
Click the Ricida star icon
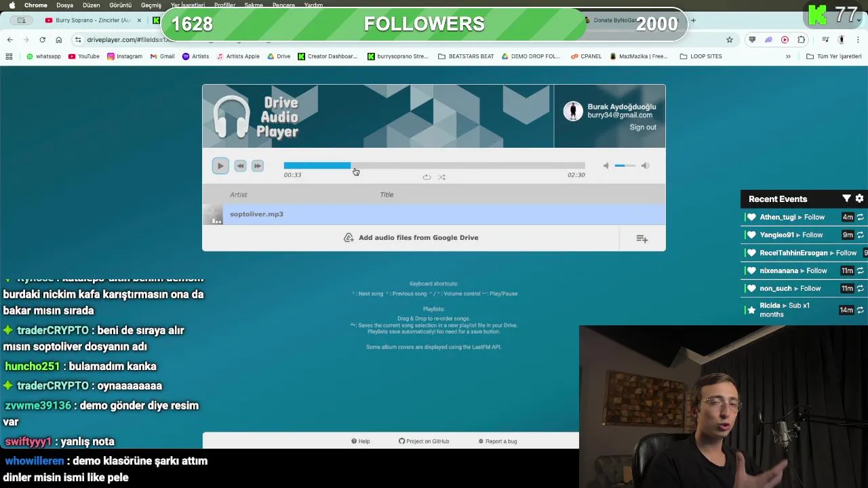751,310
